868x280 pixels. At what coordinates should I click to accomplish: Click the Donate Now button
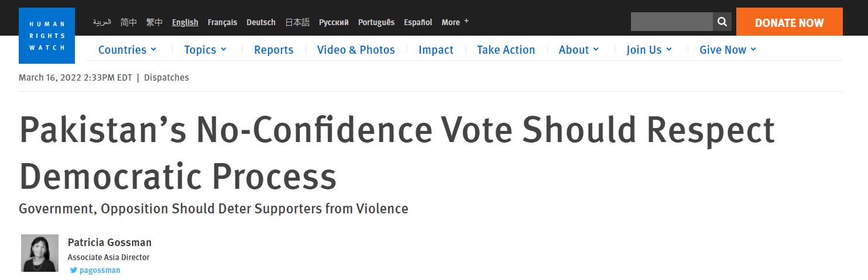coord(789,22)
